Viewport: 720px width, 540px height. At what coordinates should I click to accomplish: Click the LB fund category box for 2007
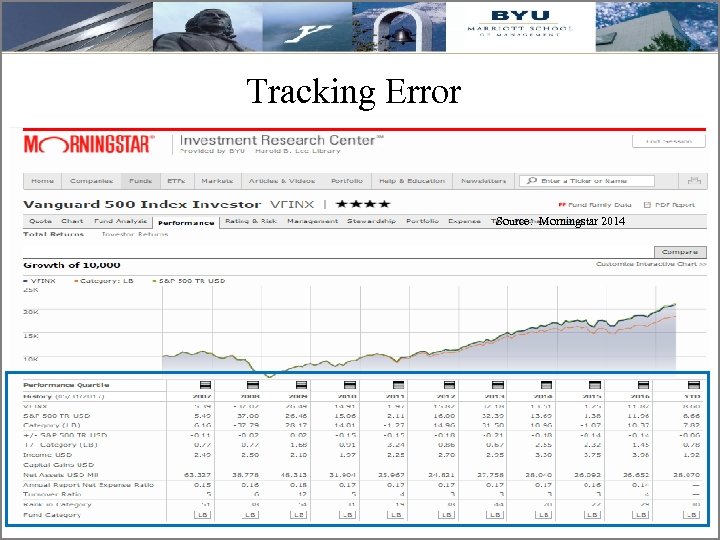(x=202, y=515)
